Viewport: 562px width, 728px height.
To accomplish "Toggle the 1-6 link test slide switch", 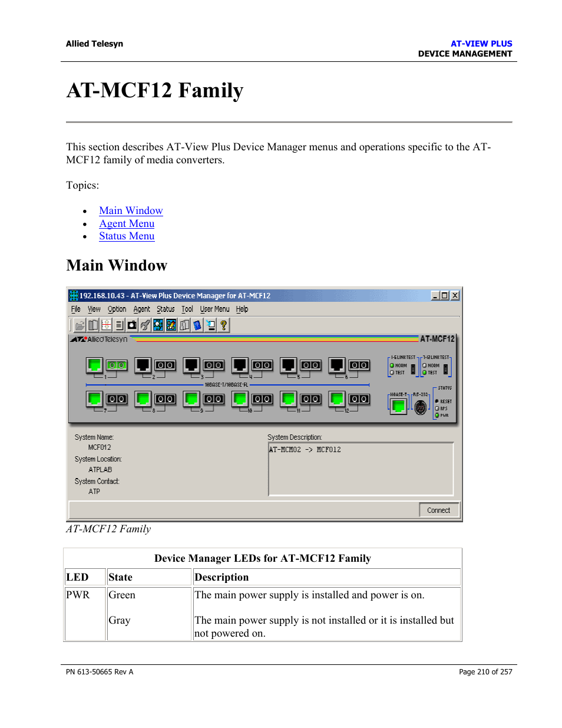I will coord(413,370).
